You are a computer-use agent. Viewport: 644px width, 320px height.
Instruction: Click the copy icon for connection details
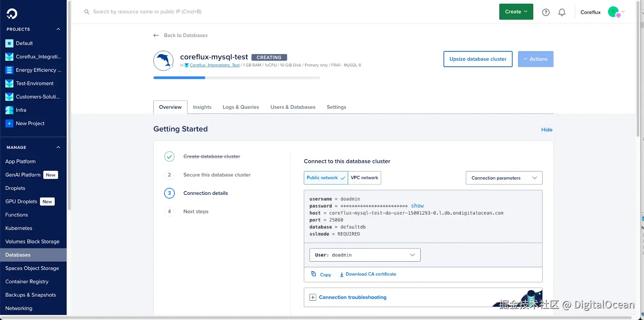314,274
